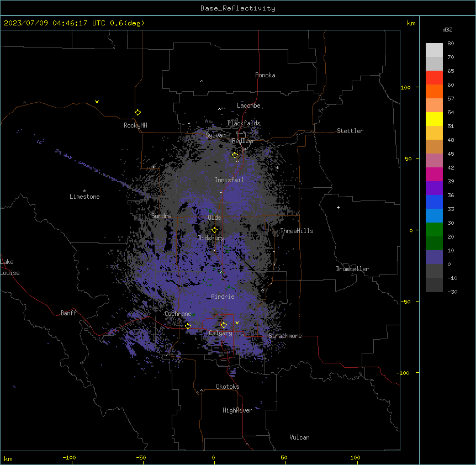Click the yellow station marker between Olds and Didsbury
476x465 pixels.
pos(215,230)
